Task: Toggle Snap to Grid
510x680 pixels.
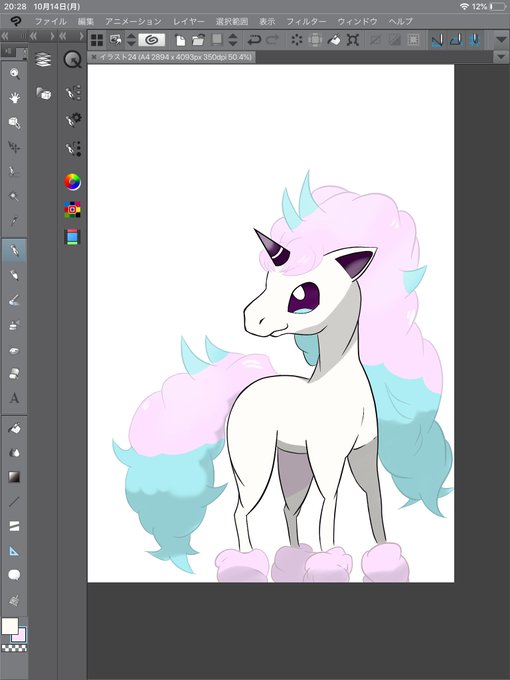Action: (x=475, y=40)
